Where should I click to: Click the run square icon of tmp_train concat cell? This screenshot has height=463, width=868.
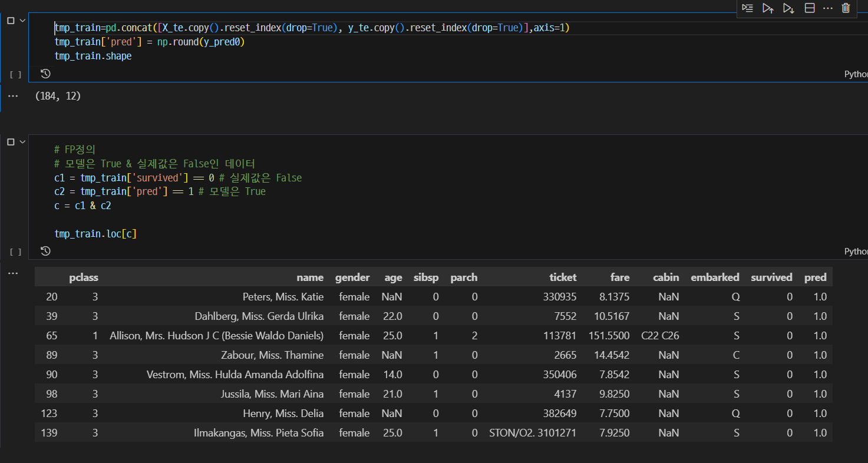click(11, 21)
